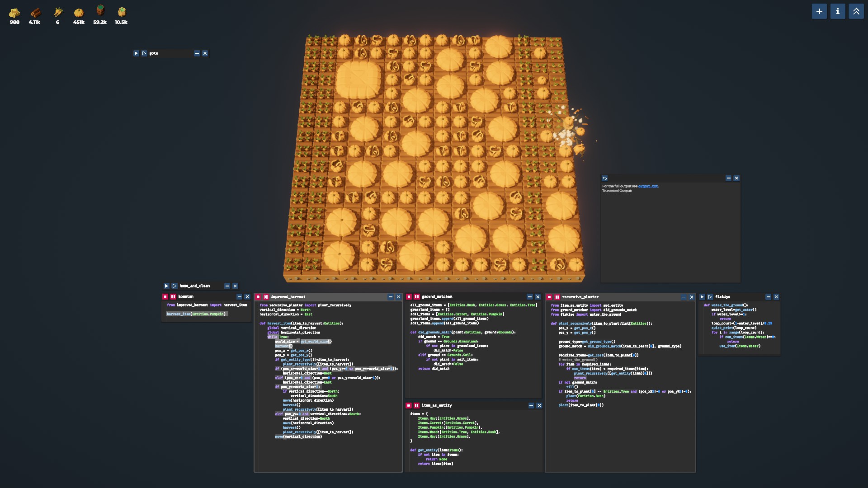The height and width of the screenshot is (488, 868).
Task: Click the output window back arrow icon
Action: pyautogui.click(x=605, y=178)
